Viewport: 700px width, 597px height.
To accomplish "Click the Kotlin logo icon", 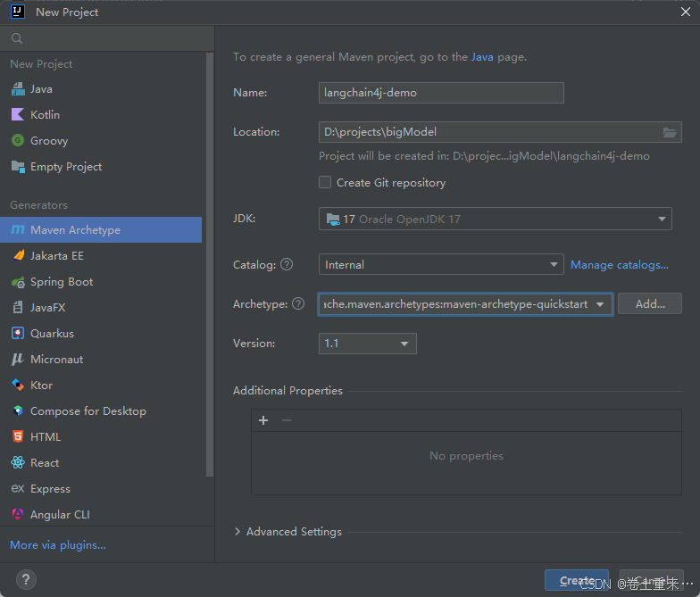I will click(x=18, y=114).
